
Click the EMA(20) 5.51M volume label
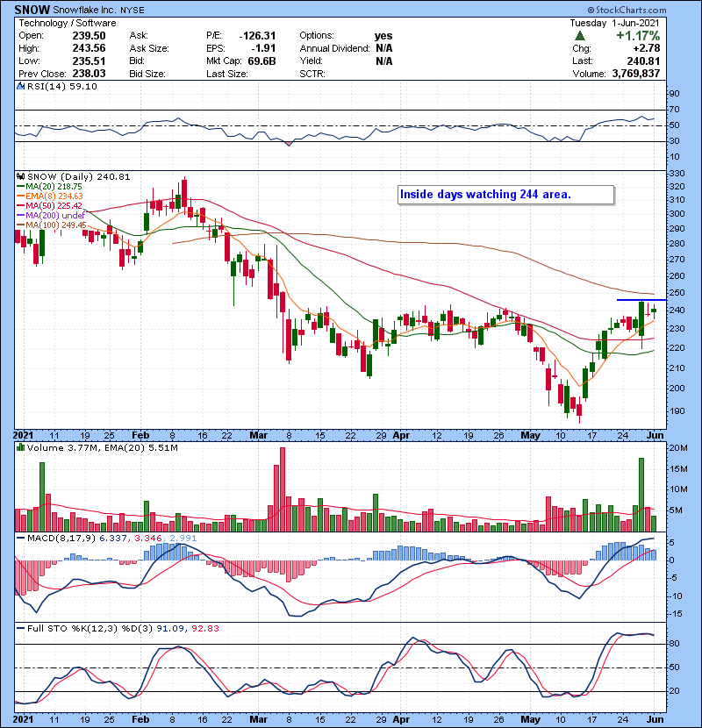pyautogui.click(x=140, y=447)
